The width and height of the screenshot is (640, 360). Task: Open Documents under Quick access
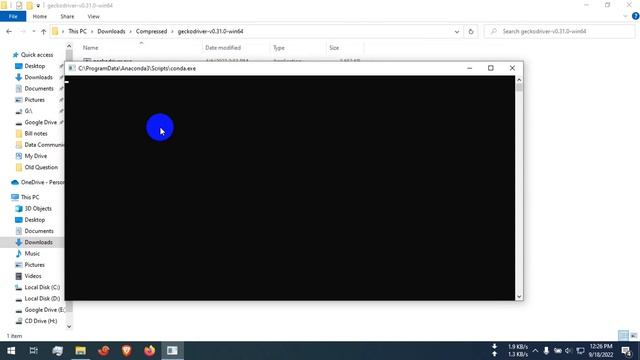click(39, 89)
